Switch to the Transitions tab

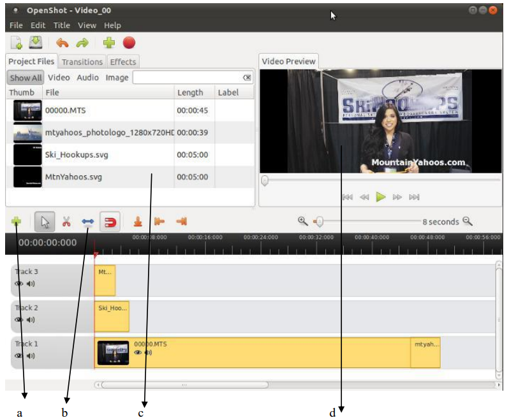[x=82, y=62]
